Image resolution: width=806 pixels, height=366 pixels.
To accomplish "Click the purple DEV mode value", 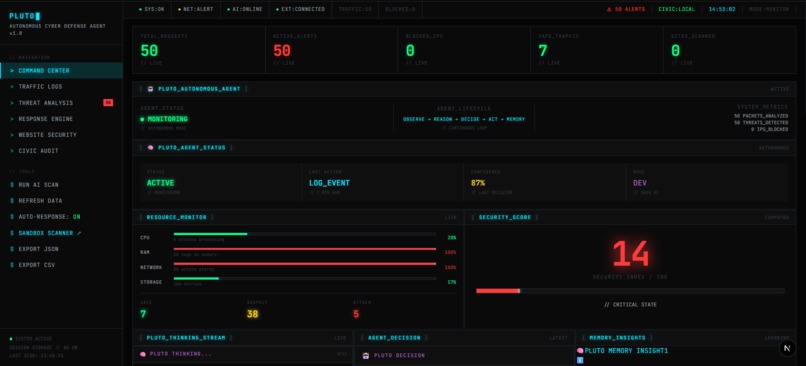I will [x=639, y=183].
